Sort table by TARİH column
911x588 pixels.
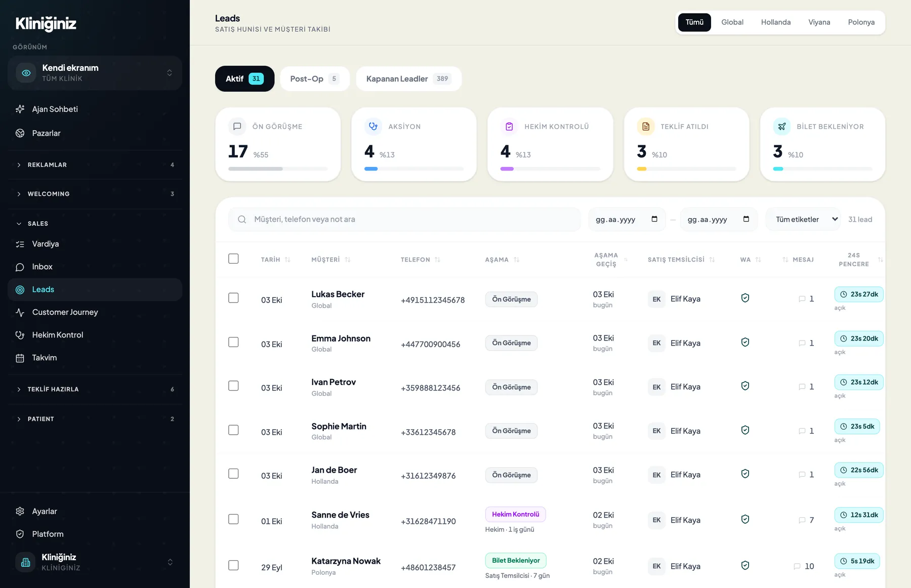pyautogui.click(x=275, y=260)
